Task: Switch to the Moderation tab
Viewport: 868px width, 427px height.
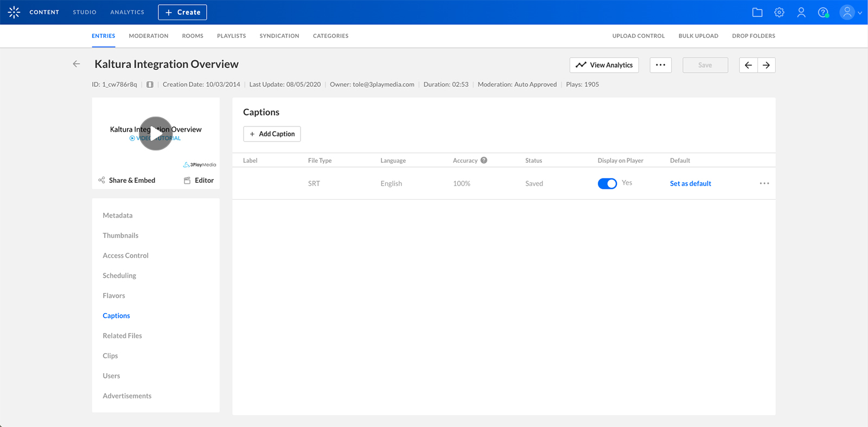Action: [148, 36]
